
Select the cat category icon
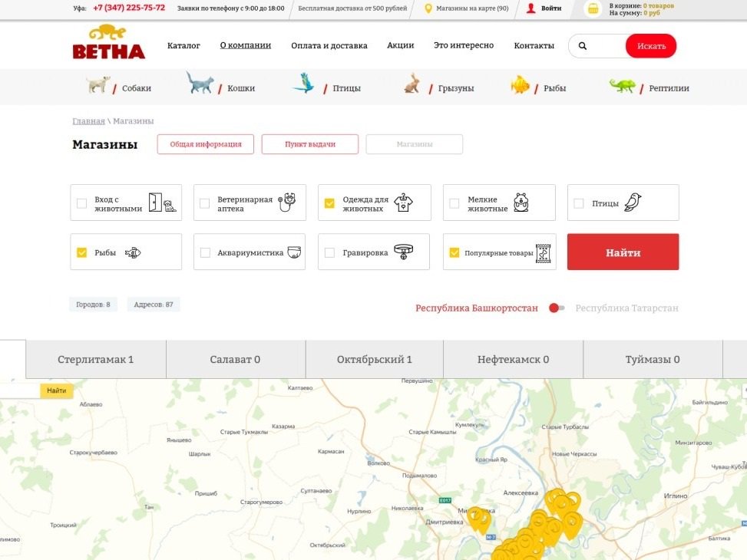point(200,83)
